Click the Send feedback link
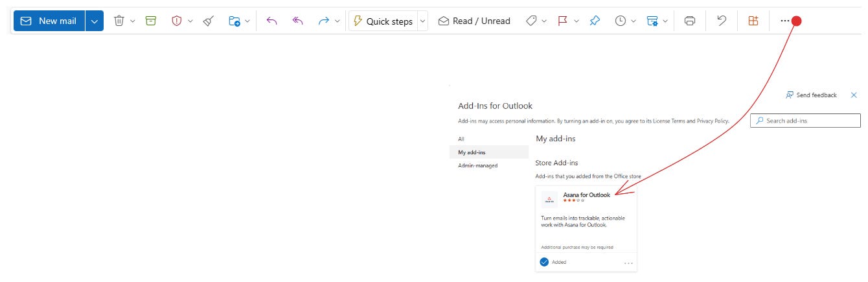 (x=811, y=95)
